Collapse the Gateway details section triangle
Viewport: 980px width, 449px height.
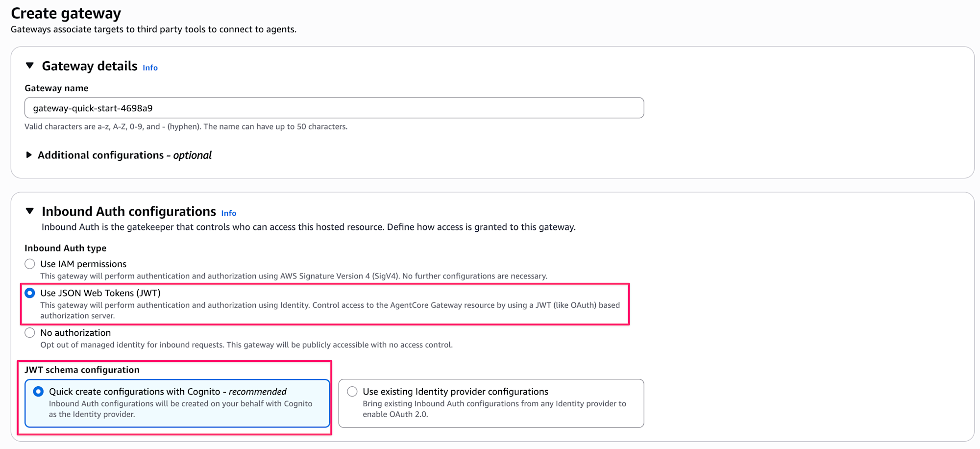tap(30, 66)
